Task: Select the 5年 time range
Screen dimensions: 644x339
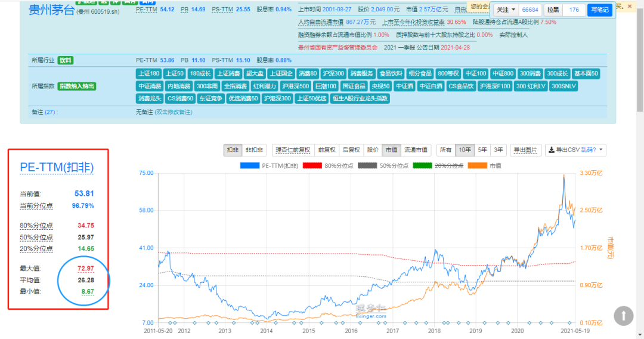Action: click(482, 150)
